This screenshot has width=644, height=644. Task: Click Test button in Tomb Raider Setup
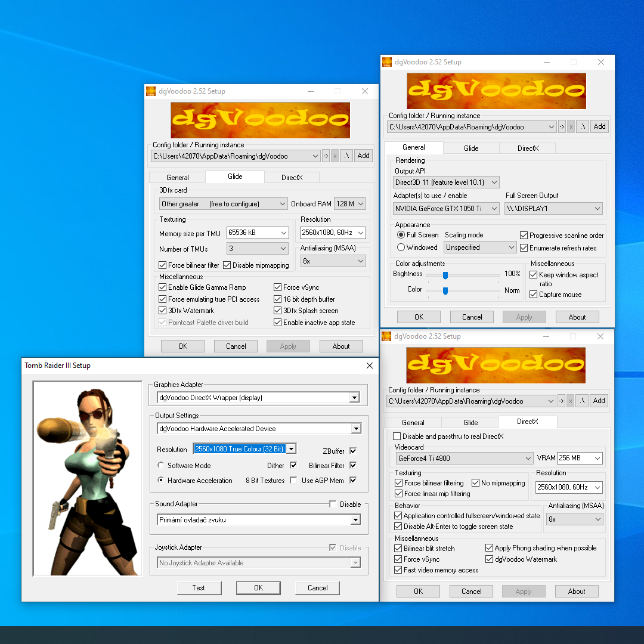[x=199, y=588]
